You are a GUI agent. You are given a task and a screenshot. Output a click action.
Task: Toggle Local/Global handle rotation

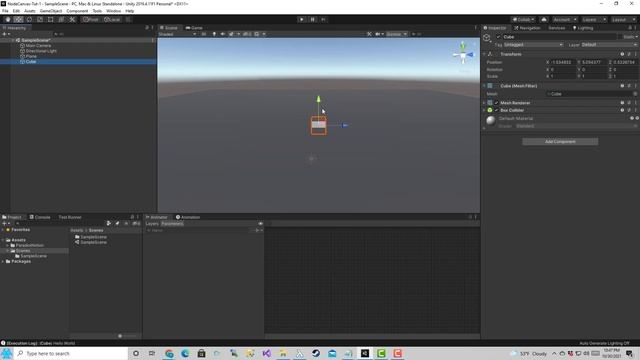tap(112, 19)
